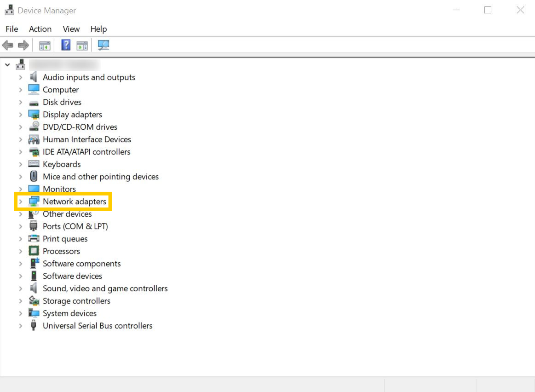Click the Processors chip icon

(34, 251)
